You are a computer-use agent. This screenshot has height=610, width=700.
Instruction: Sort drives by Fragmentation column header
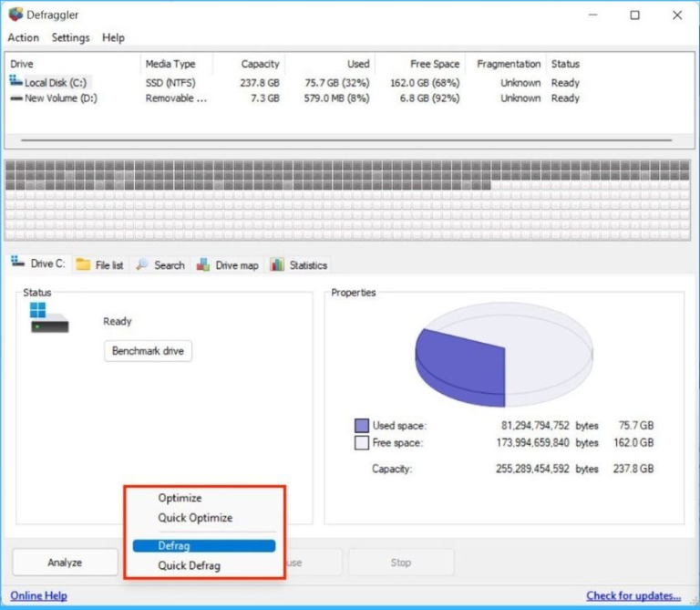[x=508, y=64]
